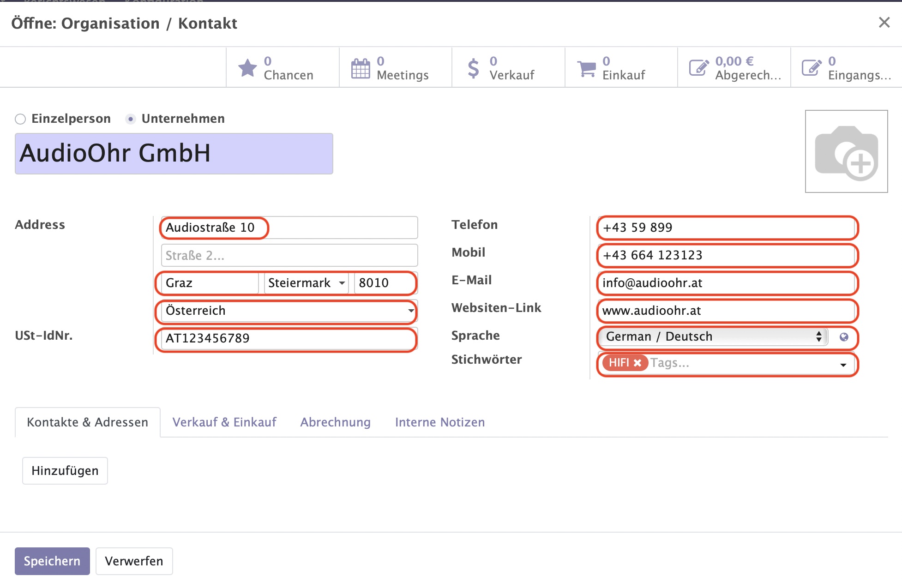This screenshot has width=902, height=588.
Task: Switch to the Abrechnung tab
Action: tap(336, 422)
